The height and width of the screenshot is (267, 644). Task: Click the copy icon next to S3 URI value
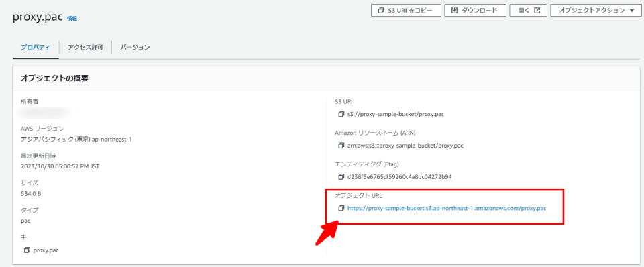[x=341, y=114]
